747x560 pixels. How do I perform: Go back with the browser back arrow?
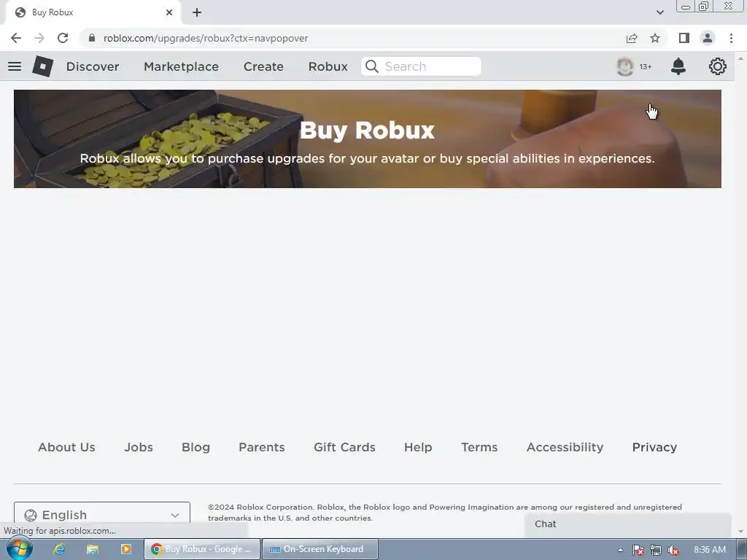16,38
